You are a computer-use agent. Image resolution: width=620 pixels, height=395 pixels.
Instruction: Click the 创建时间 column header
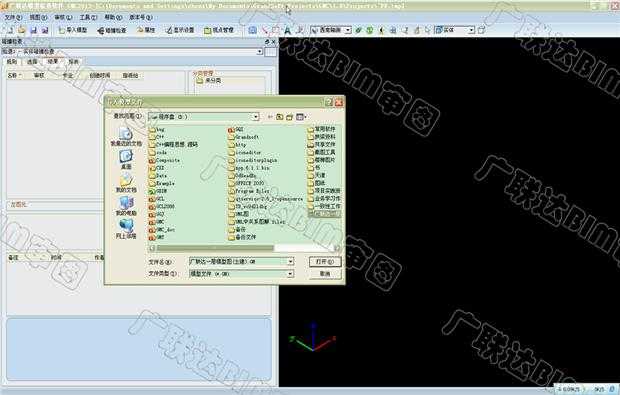pos(100,75)
